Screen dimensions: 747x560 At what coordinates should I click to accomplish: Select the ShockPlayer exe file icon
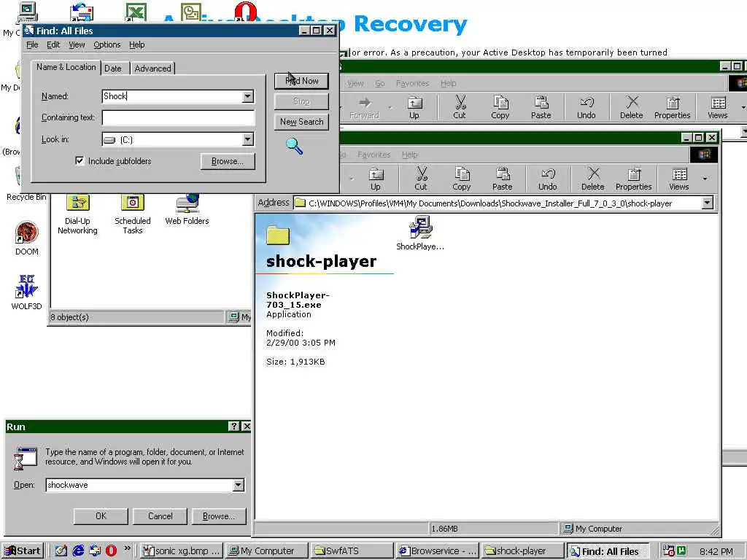tap(420, 233)
